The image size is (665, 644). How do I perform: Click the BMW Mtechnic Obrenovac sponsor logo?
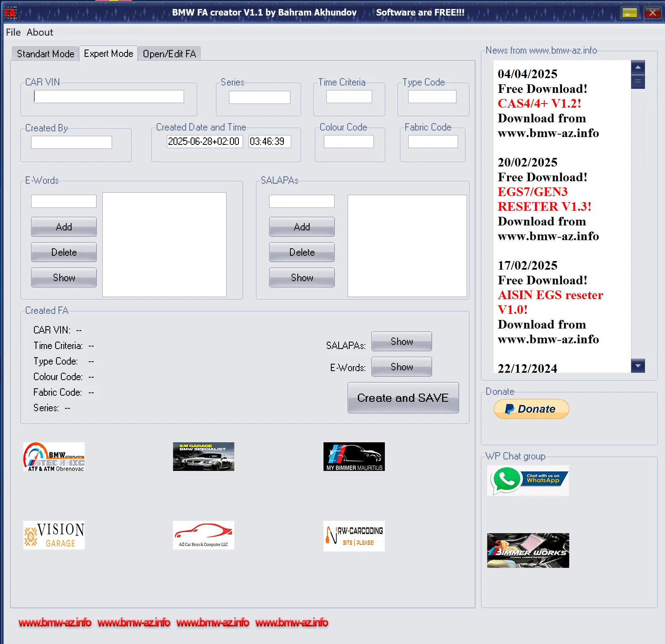54,457
